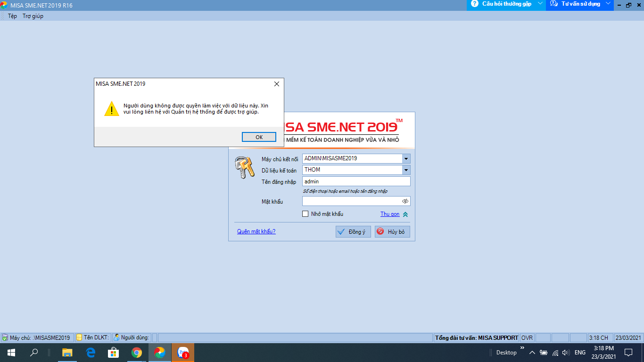
Task: Open the Windows notification center
Action: (628, 353)
